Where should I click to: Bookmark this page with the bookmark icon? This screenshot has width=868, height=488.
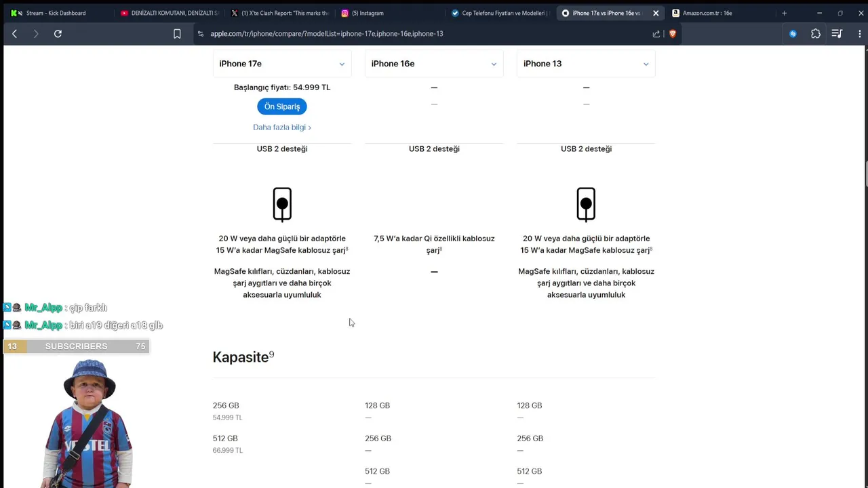tap(177, 34)
